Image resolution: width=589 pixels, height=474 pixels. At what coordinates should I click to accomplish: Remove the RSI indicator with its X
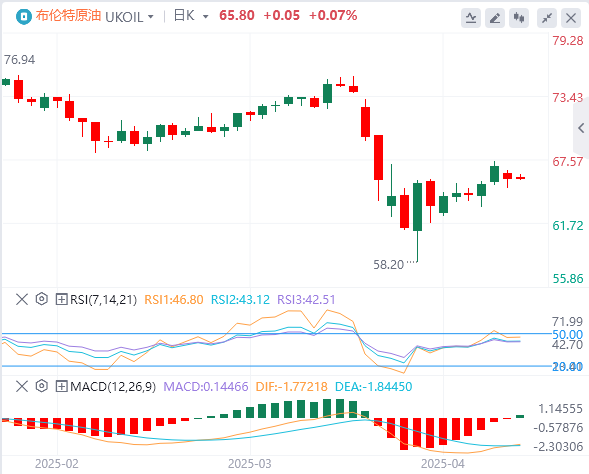coord(22,299)
